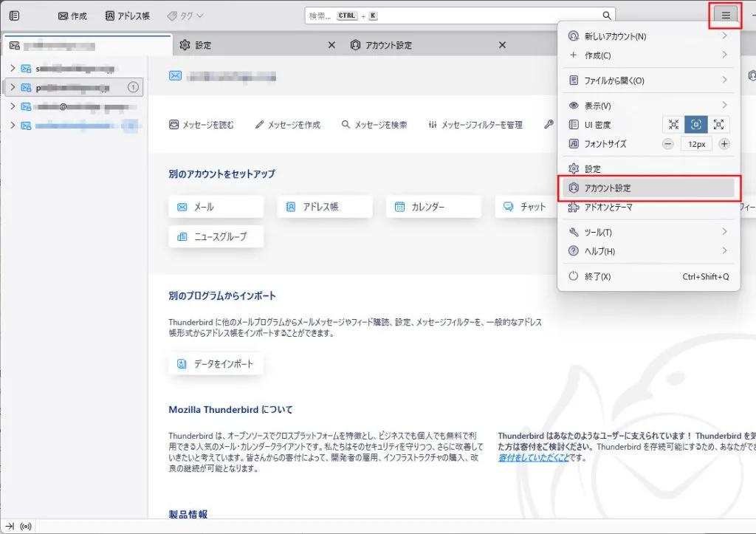The height and width of the screenshot is (534, 756).
Task: Click the search magnifier icon in search bar
Action: 606,16
